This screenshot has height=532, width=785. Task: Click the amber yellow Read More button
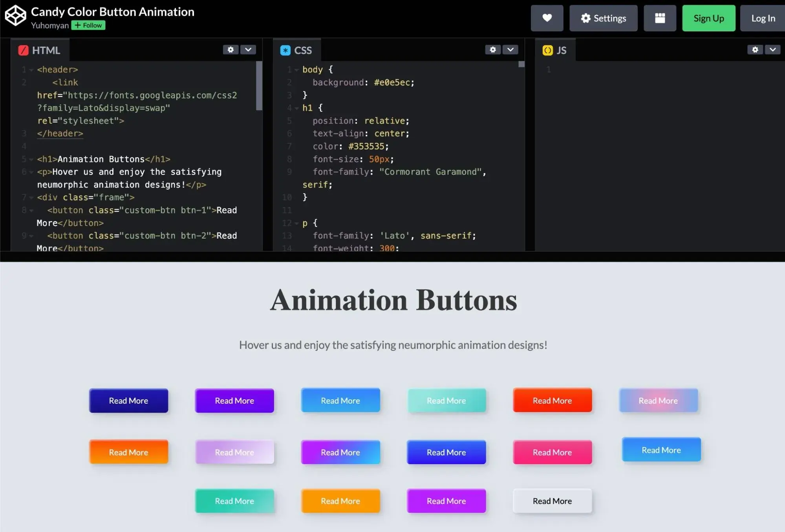(x=340, y=501)
